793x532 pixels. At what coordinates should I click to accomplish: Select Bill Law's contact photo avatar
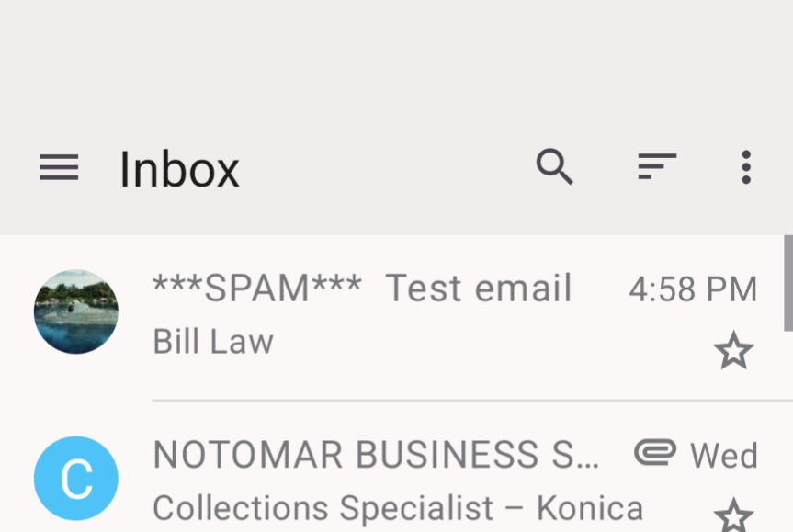(x=75, y=312)
